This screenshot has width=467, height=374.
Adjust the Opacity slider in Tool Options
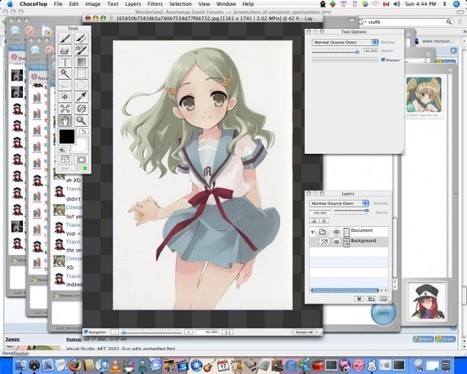(335, 51)
